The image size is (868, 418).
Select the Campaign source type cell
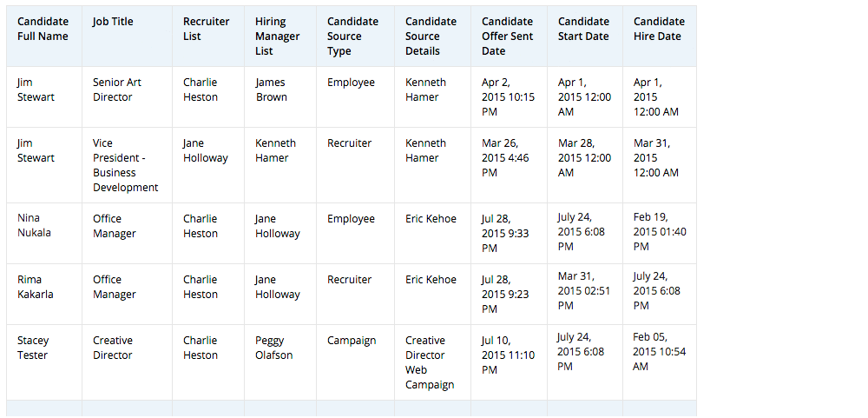click(352, 341)
